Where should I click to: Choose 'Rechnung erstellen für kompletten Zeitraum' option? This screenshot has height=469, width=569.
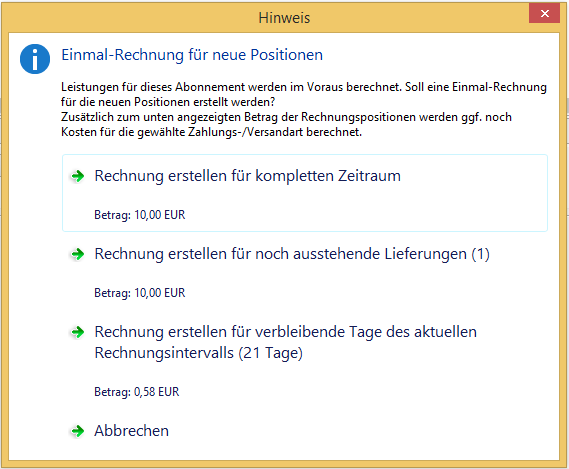305,193
